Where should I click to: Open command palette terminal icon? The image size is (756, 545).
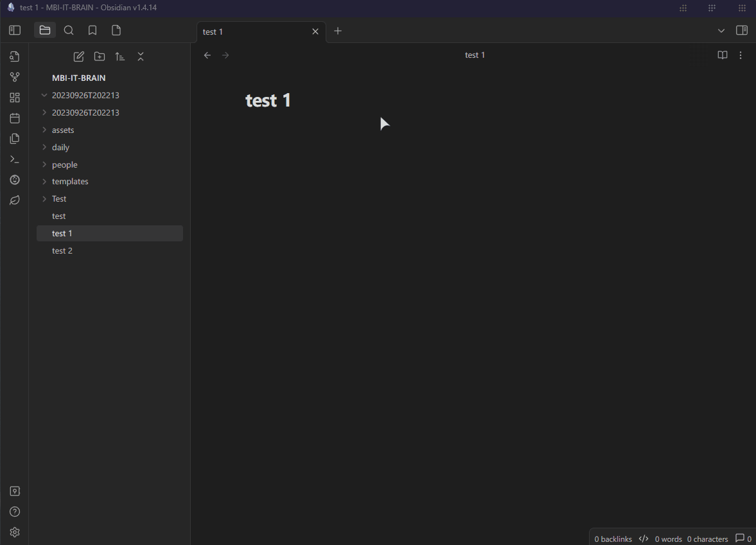(x=15, y=159)
